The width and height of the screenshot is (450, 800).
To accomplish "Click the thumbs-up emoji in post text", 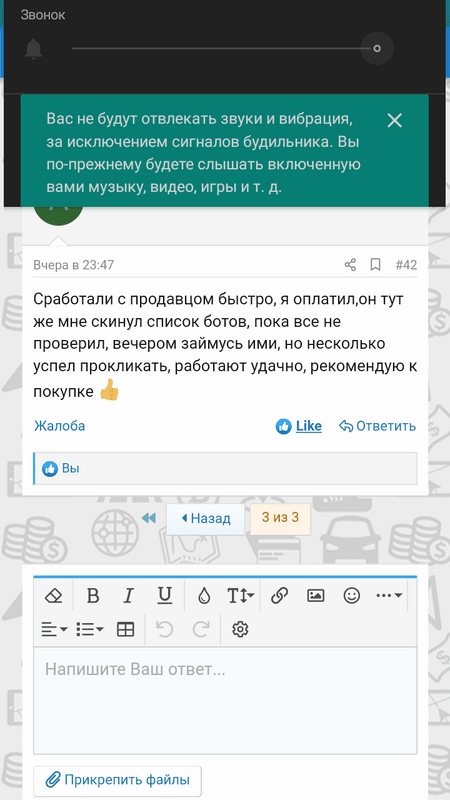I will [x=109, y=392].
